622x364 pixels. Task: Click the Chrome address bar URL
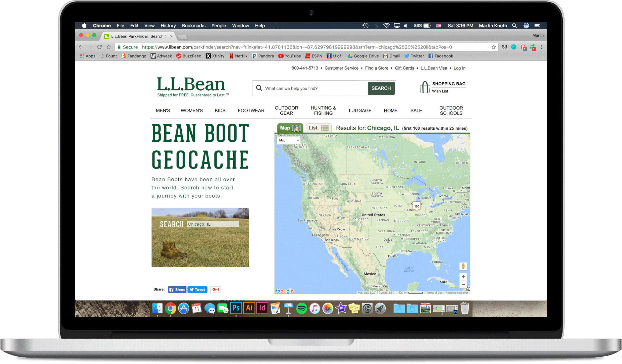pos(297,47)
